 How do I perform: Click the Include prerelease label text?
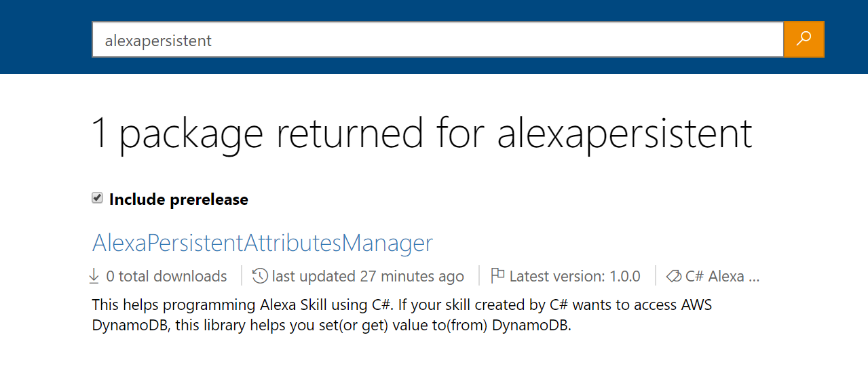tap(178, 199)
